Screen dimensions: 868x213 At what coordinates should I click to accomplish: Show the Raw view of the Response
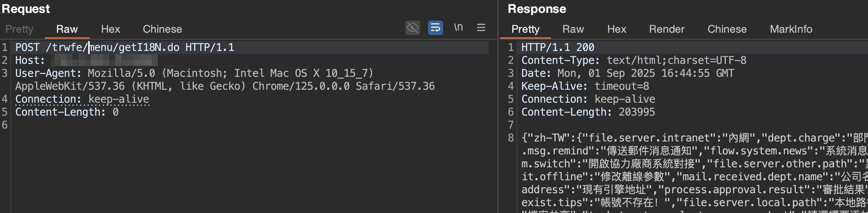coord(573,29)
